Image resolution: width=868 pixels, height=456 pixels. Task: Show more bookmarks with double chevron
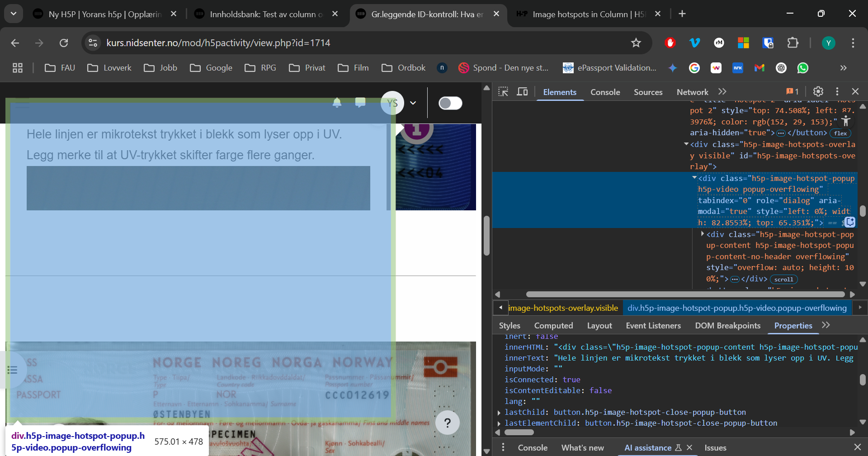tap(843, 68)
